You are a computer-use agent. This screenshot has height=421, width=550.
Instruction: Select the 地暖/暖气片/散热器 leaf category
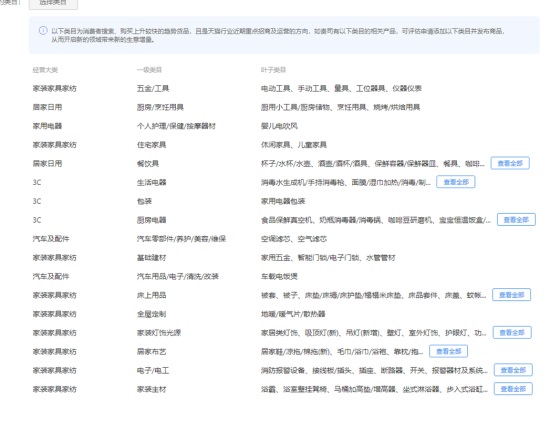point(293,314)
